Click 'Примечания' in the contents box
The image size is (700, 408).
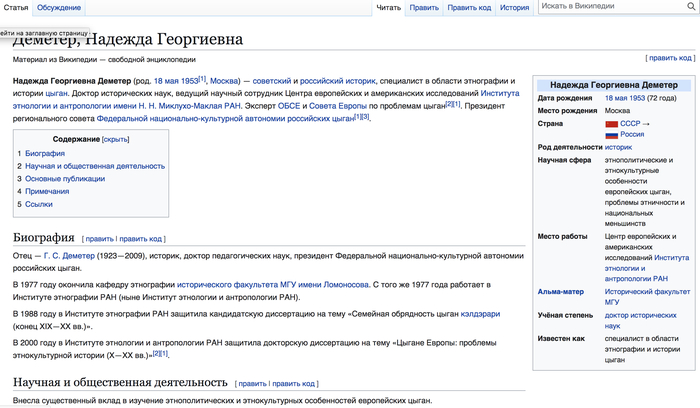pyautogui.click(x=47, y=191)
